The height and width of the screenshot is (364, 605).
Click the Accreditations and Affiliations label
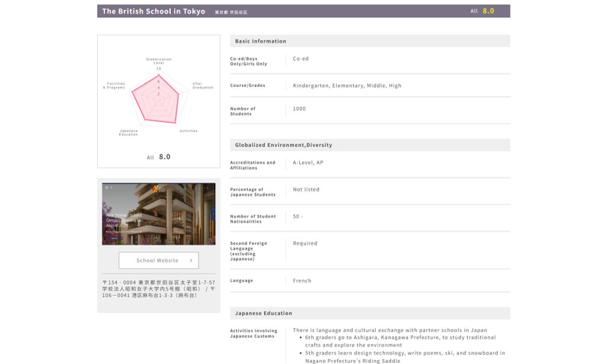coord(253,165)
